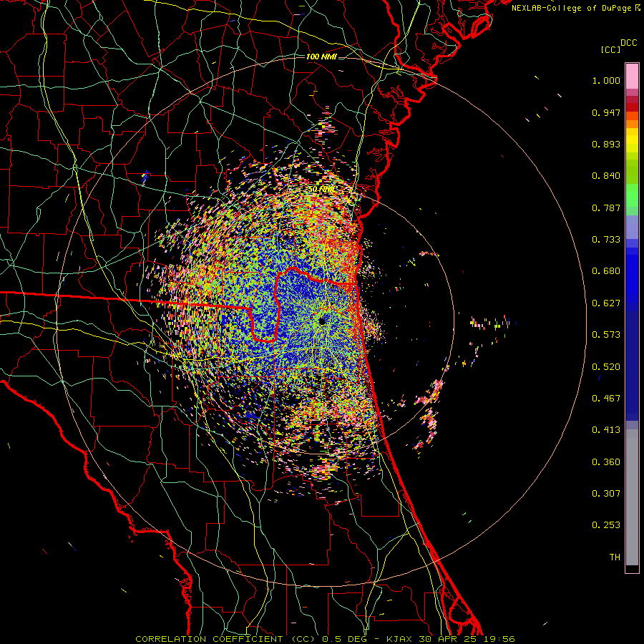Pick the red color bar segment near 0.947

coord(632,107)
